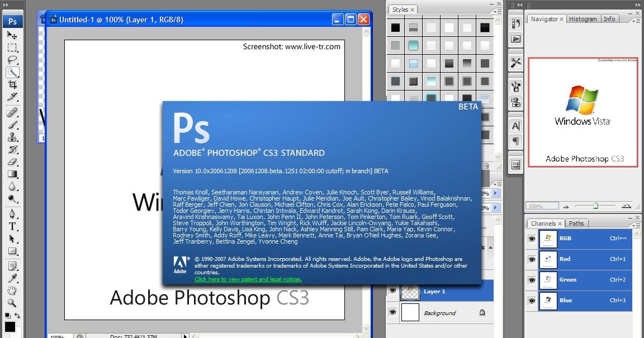This screenshot has height=338, width=644.
Task: Select the Rectangular Marquee tool
Action: 12,47
